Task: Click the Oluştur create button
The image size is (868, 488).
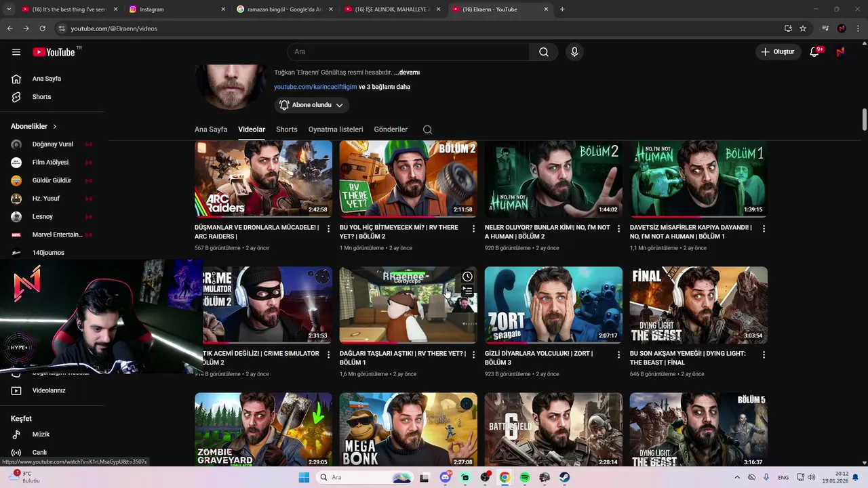Action: pos(777,52)
